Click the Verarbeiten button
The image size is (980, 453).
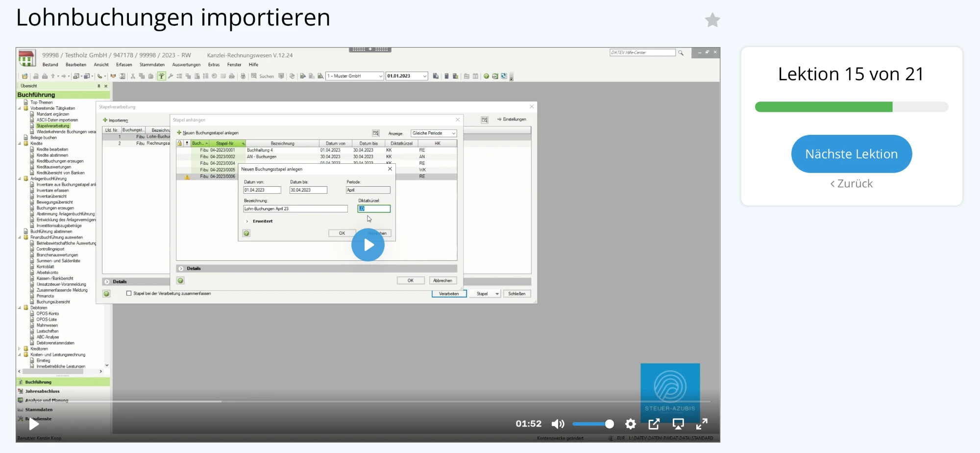click(449, 294)
